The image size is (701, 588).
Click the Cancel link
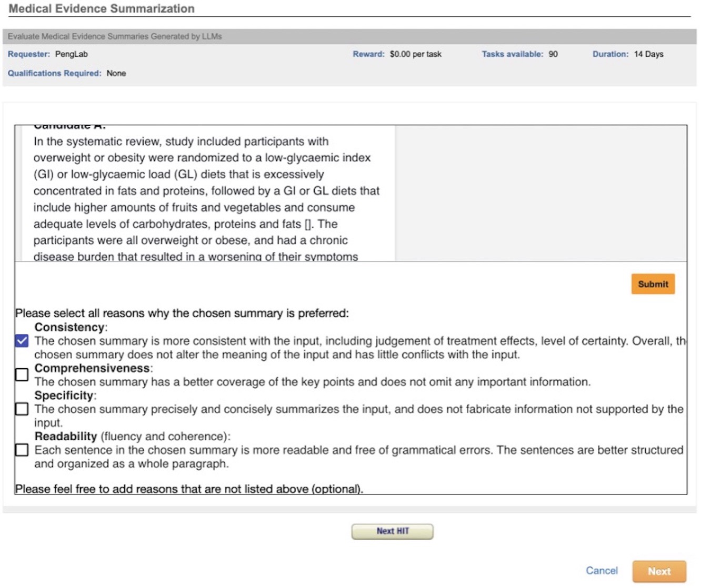pyautogui.click(x=602, y=571)
